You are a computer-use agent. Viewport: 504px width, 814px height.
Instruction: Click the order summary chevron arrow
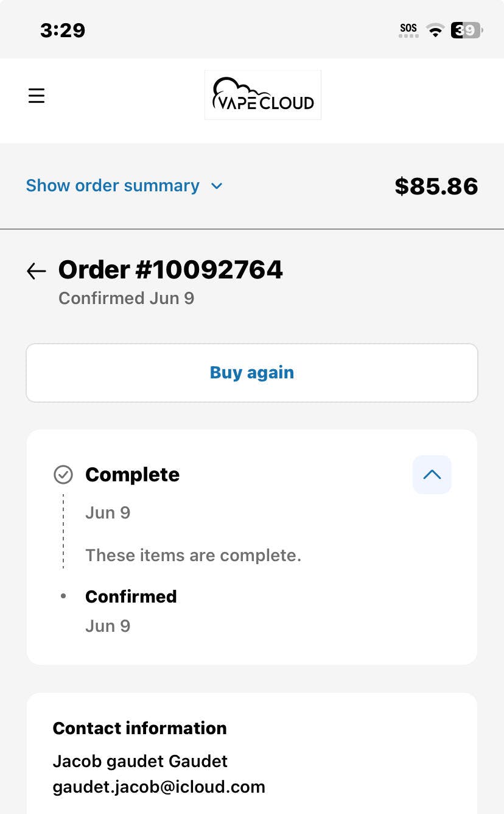(x=217, y=186)
